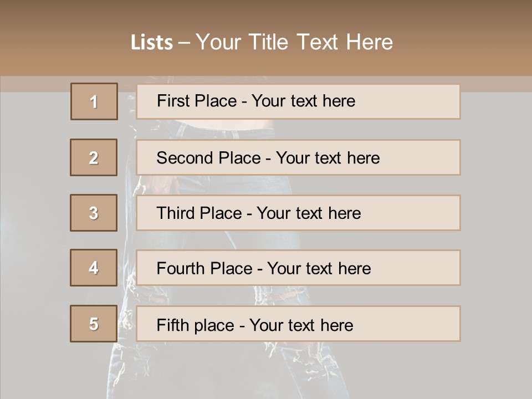This screenshot has height=399, width=532.
Task: Click the number 5 box
Action: tap(94, 324)
